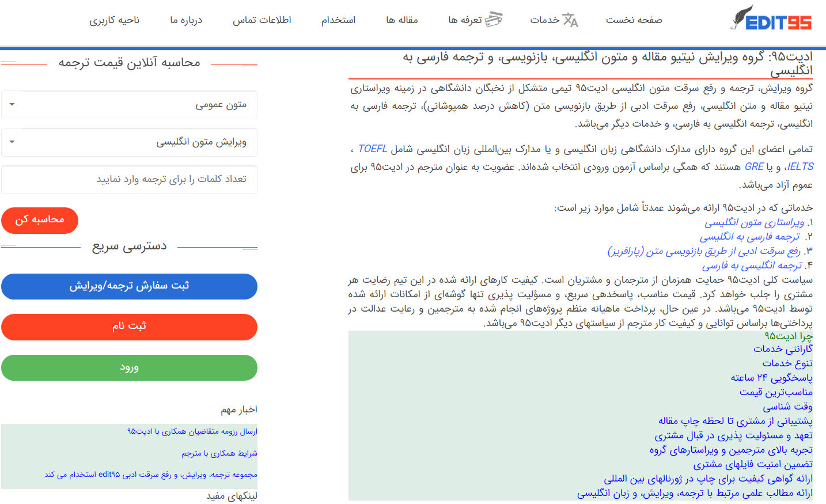The height and width of the screenshot is (504, 826).
Task: Open the تعرفه ها menu
Action: click(x=465, y=20)
